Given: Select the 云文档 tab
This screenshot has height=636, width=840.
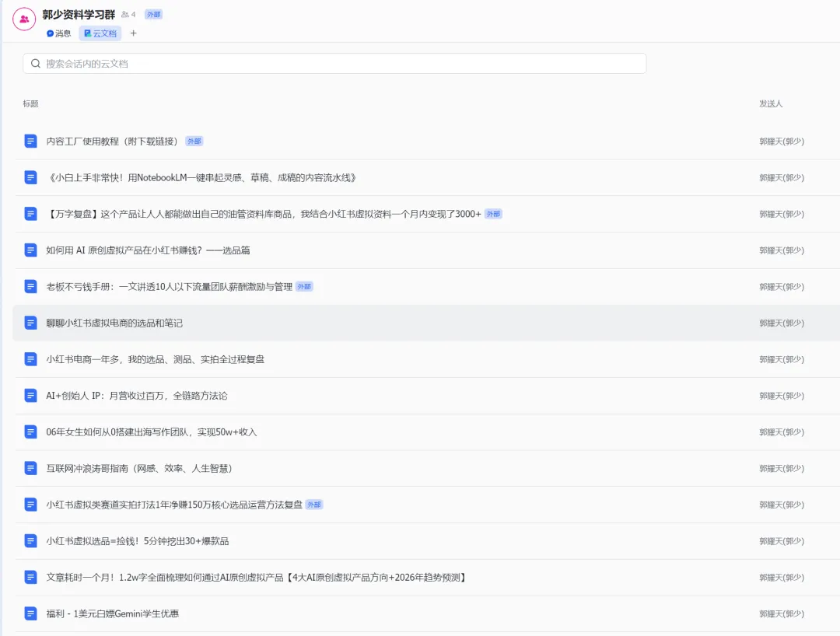Looking at the screenshot, I should point(100,33).
